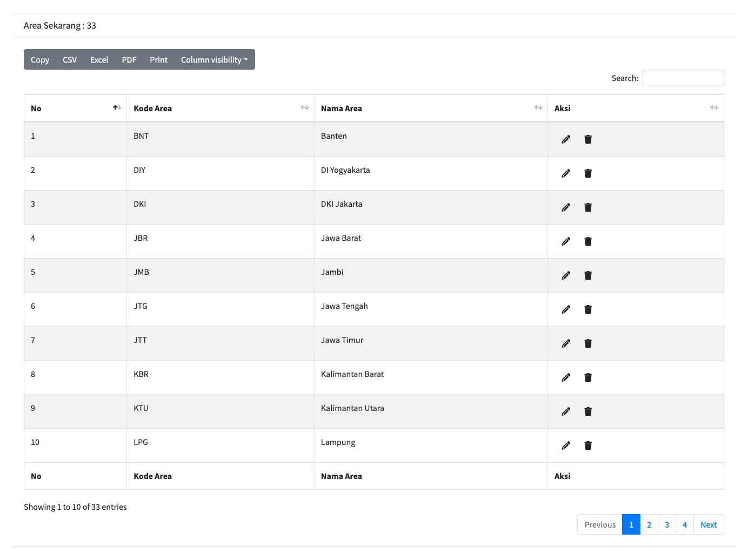Click the footer Nama Area label
748x560 pixels.
click(342, 476)
